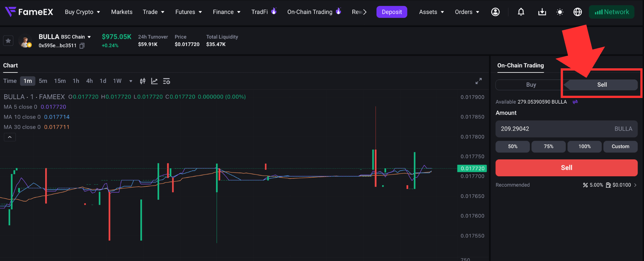
Task: Click the Total Liquidity $35.47K value
Action: coord(216,44)
